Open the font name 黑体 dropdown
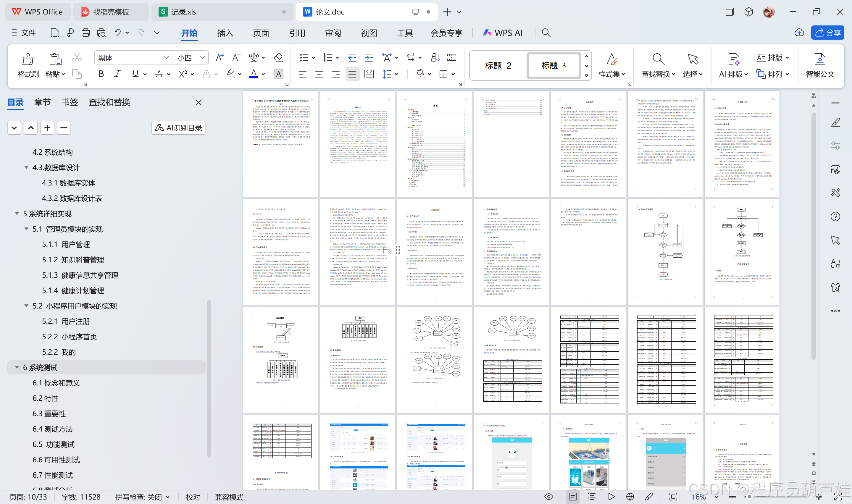 166,58
